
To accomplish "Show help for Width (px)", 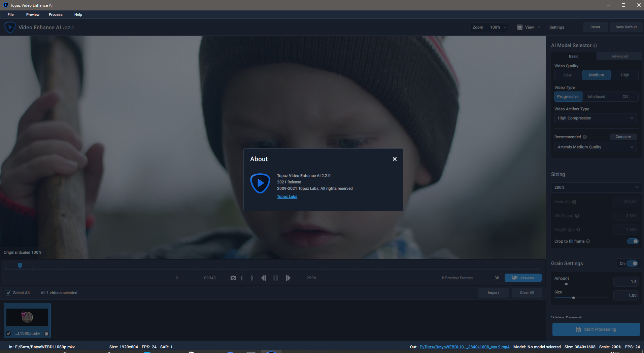I will click(577, 216).
